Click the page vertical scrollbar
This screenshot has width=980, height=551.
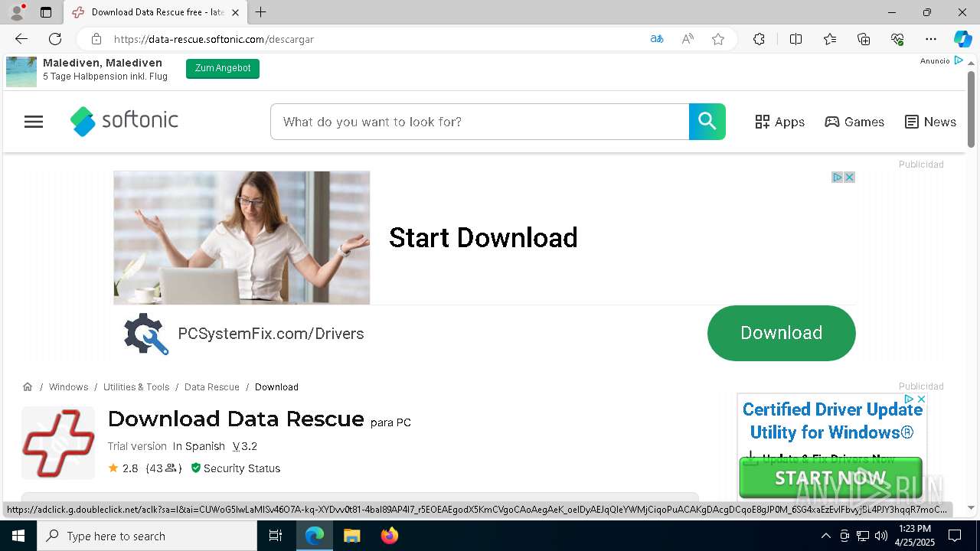[x=972, y=110]
